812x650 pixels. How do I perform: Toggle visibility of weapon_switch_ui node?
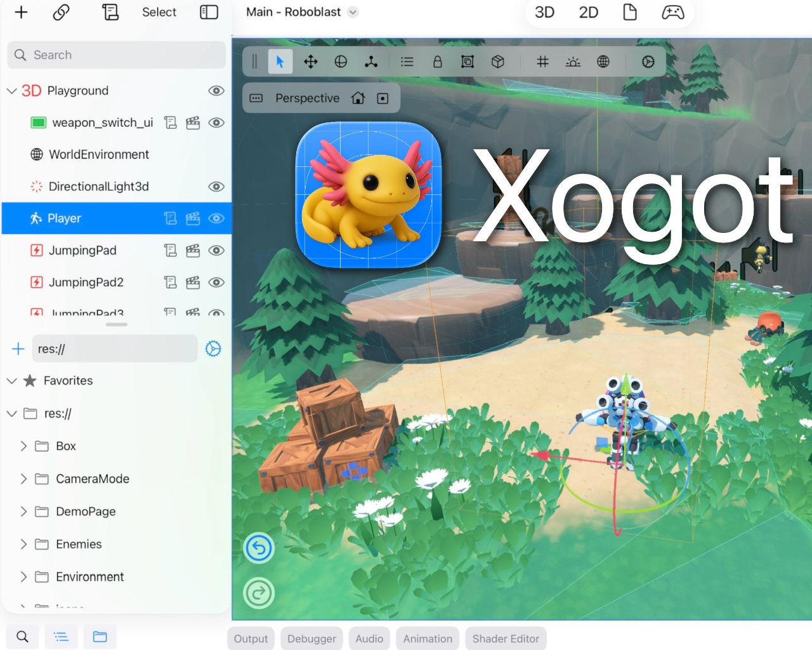coord(216,123)
